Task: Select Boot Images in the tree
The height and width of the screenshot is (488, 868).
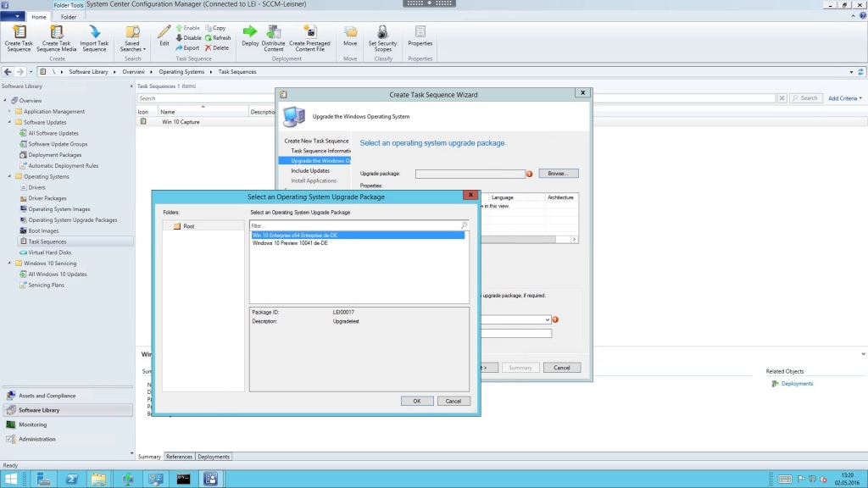Action: click(43, 230)
